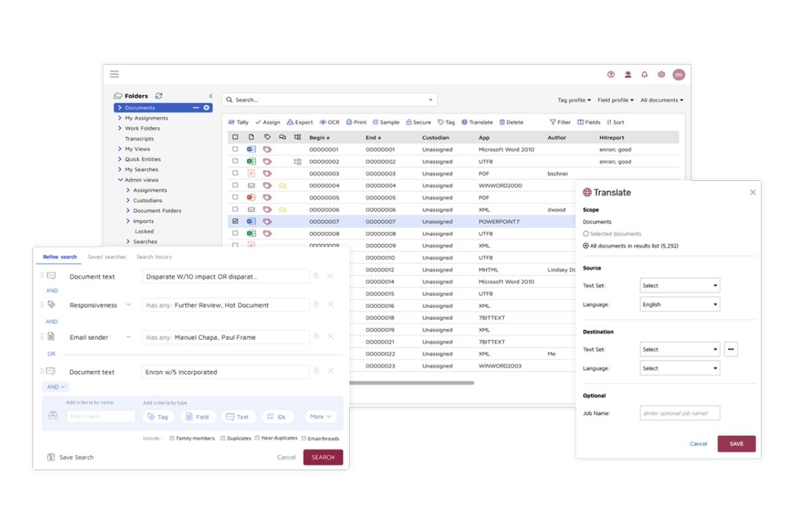Open the notifications bell icon
The height and width of the screenshot is (532, 798).
click(644, 74)
